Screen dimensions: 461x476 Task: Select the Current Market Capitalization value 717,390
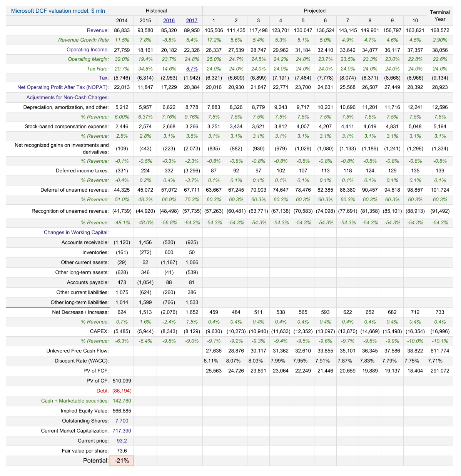[122, 431]
